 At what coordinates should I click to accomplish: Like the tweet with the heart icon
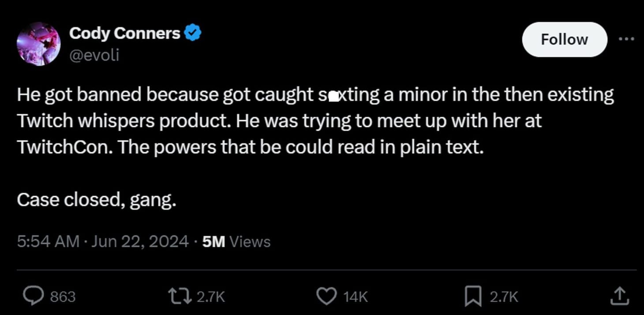point(326,296)
